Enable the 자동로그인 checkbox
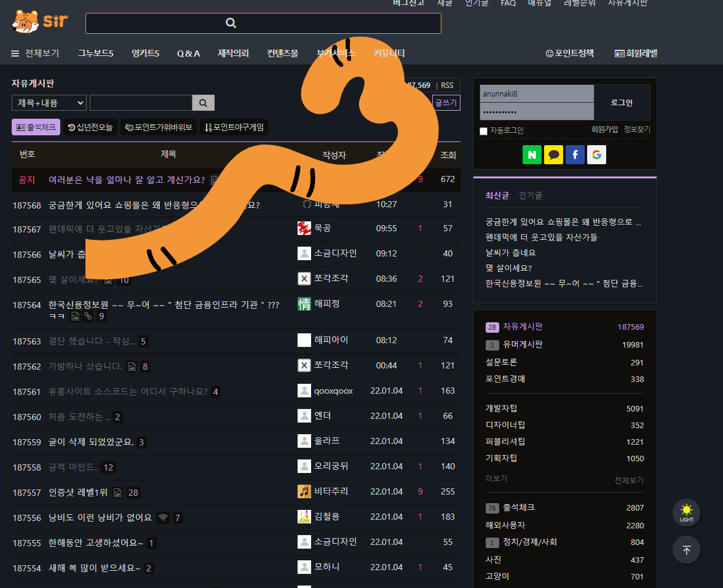Viewport: 723px width, 588px height. click(x=483, y=131)
